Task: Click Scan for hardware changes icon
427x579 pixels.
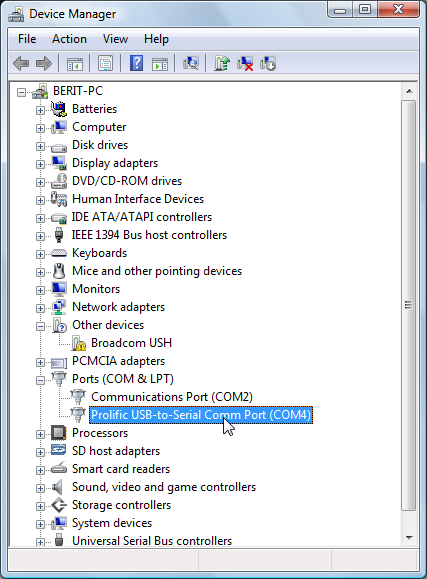Action: tap(191, 63)
